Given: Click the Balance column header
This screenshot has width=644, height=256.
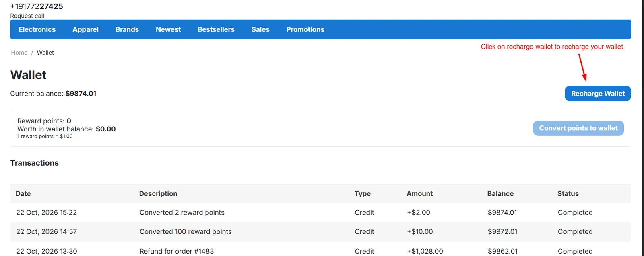Looking at the screenshot, I should [x=500, y=193].
